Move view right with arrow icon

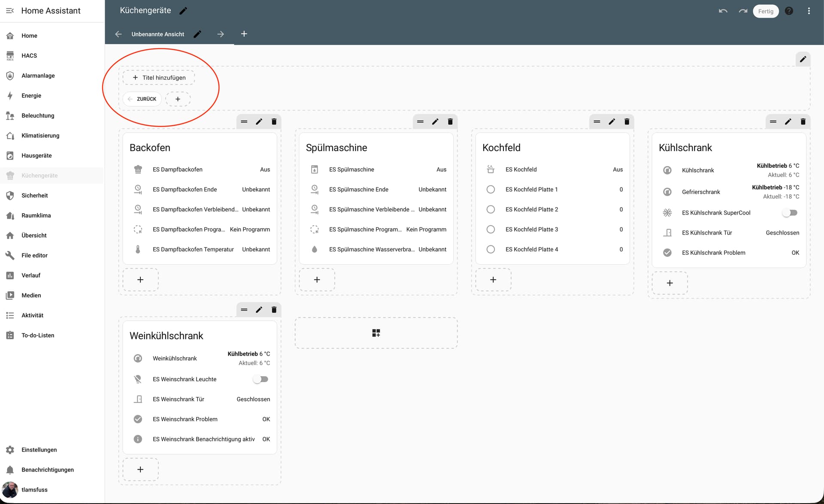point(221,34)
